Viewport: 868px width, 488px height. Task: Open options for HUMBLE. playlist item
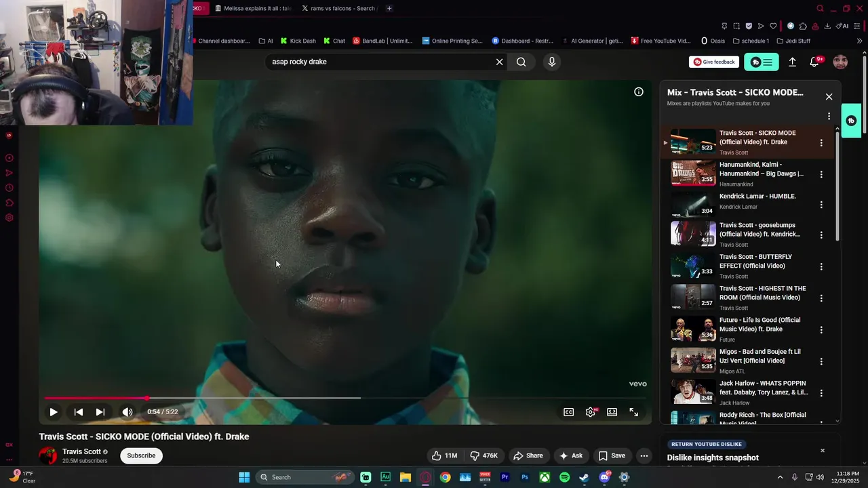821,205
